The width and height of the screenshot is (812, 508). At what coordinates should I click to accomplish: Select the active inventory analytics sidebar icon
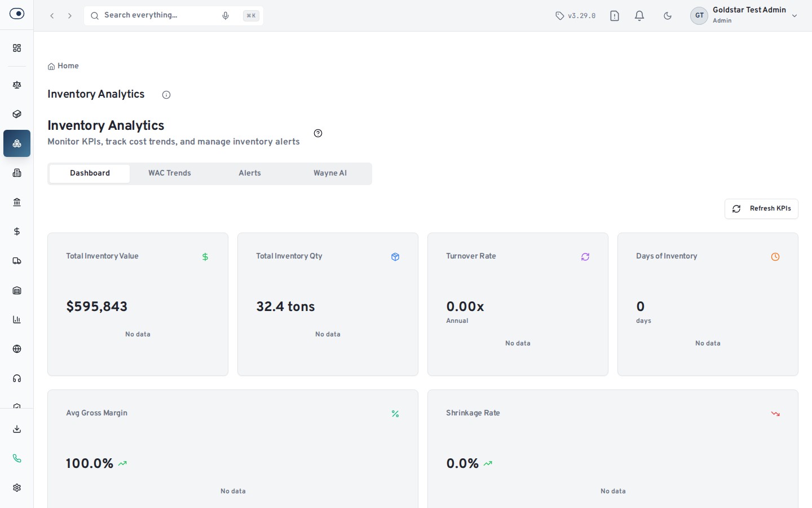[17, 143]
